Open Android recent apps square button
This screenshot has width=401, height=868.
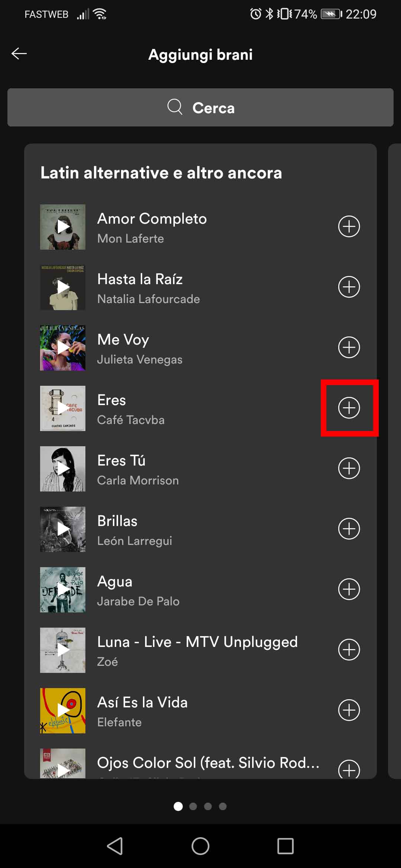[285, 846]
